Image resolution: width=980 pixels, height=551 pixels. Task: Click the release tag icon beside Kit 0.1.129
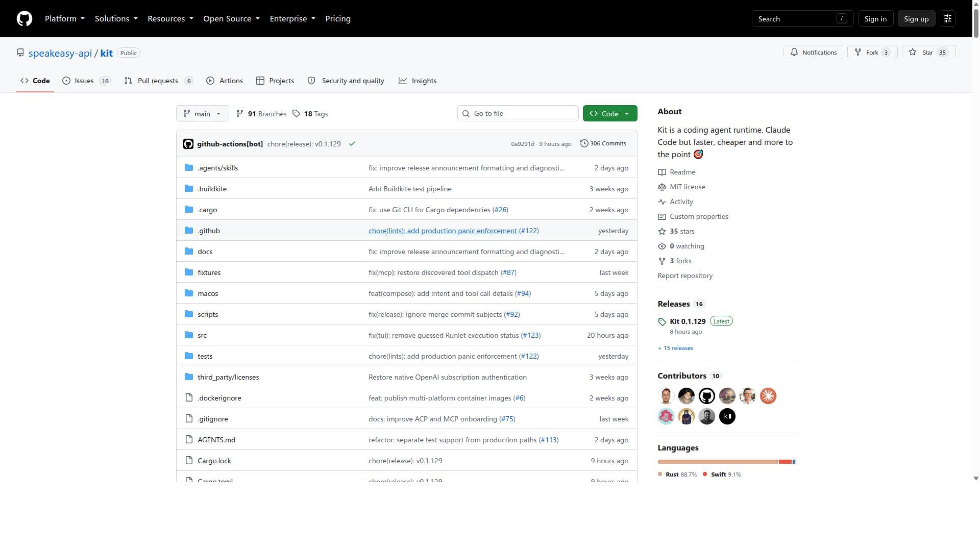[662, 322]
